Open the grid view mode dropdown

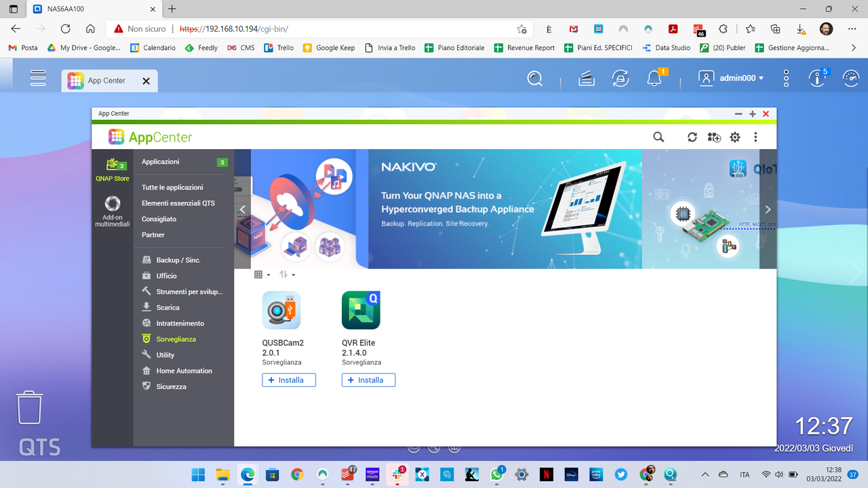(262, 274)
